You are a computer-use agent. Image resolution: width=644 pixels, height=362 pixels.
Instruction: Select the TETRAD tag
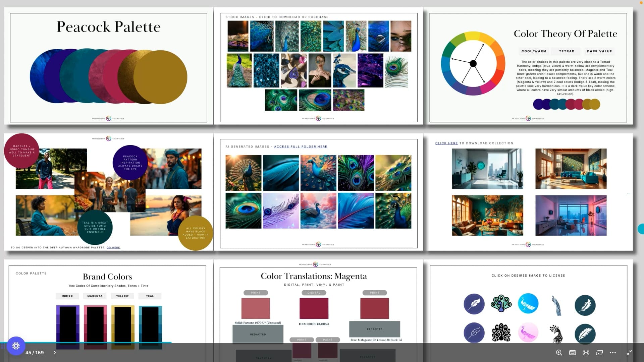tap(567, 51)
